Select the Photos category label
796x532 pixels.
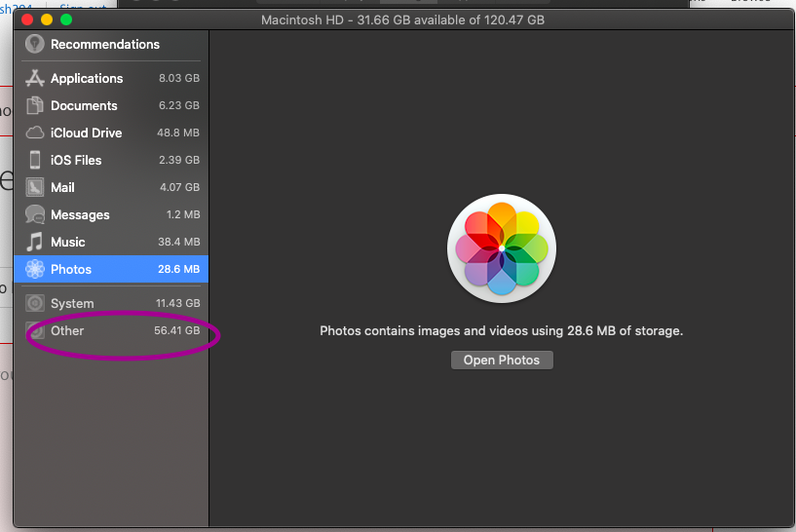(71, 269)
